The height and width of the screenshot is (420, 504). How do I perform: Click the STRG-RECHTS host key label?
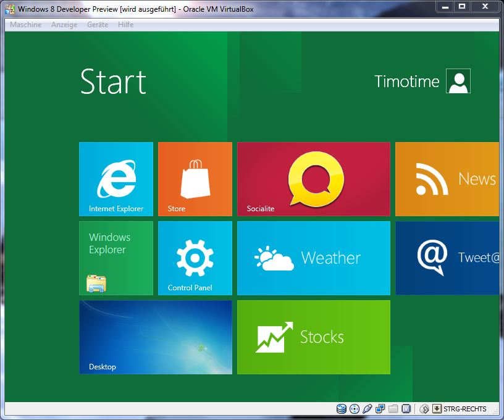point(465,409)
